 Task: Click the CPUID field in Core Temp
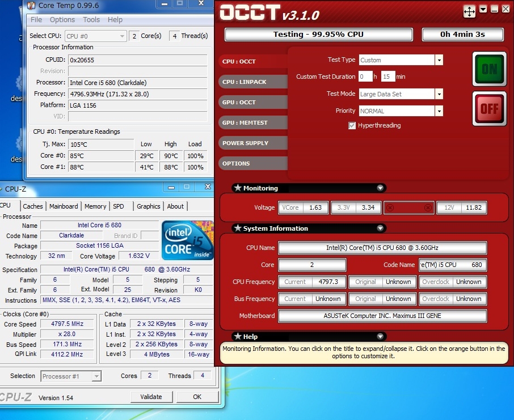[138, 60]
